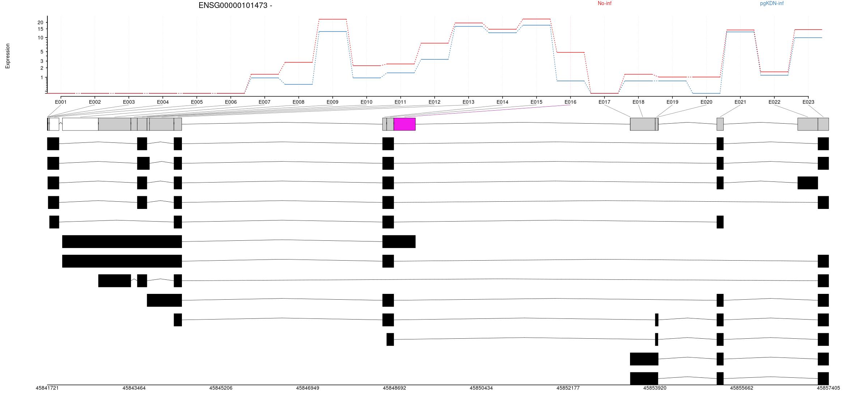Click genomic coordinate 45846949
The height and width of the screenshot is (394, 868).
pos(307,388)
